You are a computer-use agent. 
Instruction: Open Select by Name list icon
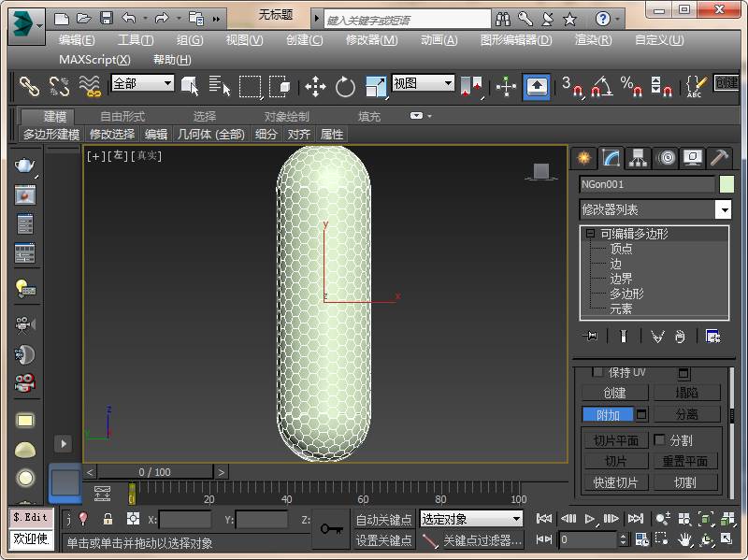(220, 86)
